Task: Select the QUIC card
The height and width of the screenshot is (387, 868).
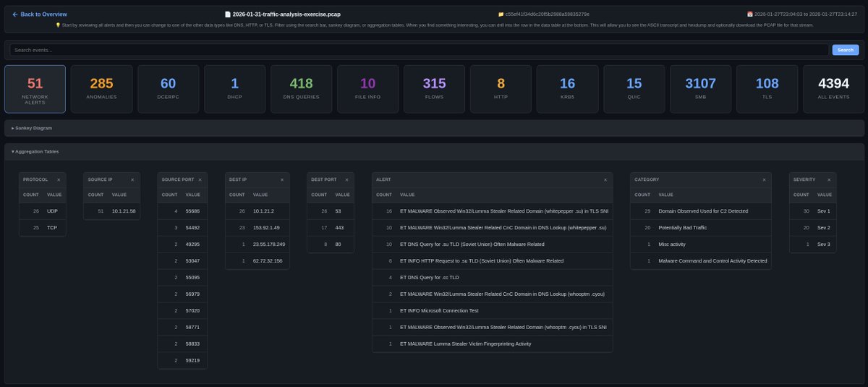Action: [x=634, y=89]
